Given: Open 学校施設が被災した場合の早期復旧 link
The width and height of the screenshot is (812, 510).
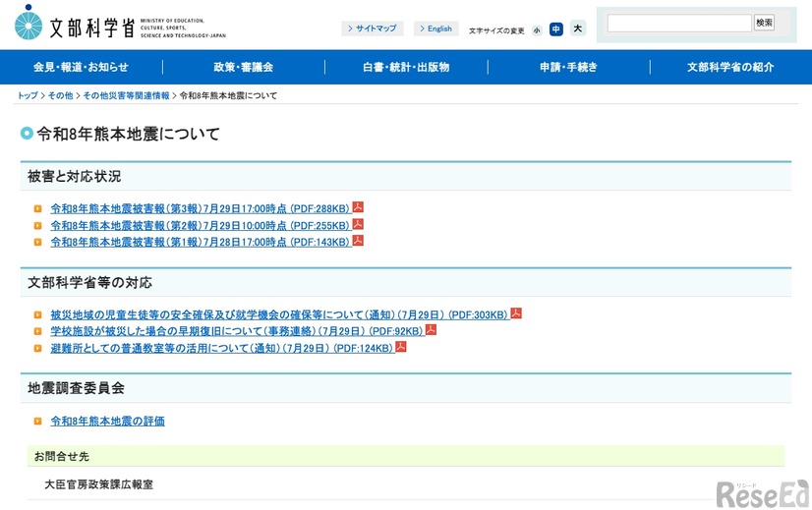Looking at the screenshot, I should [x=237, y=331].
